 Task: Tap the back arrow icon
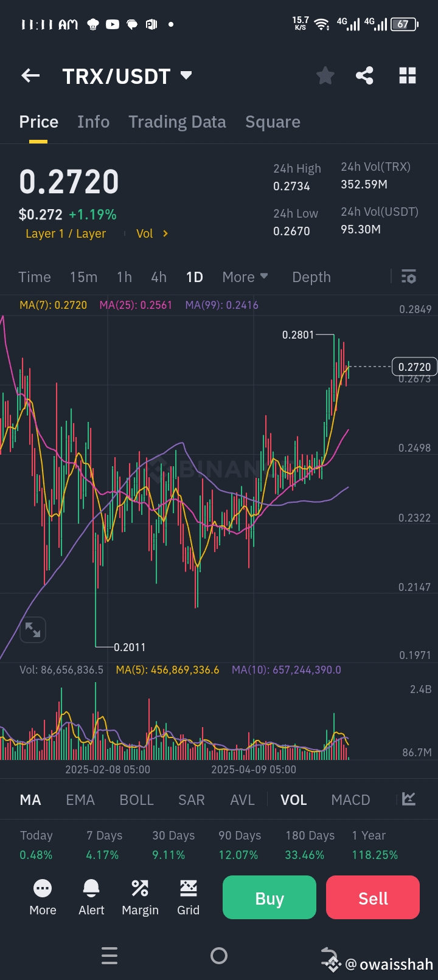click(x=30, y=76)
